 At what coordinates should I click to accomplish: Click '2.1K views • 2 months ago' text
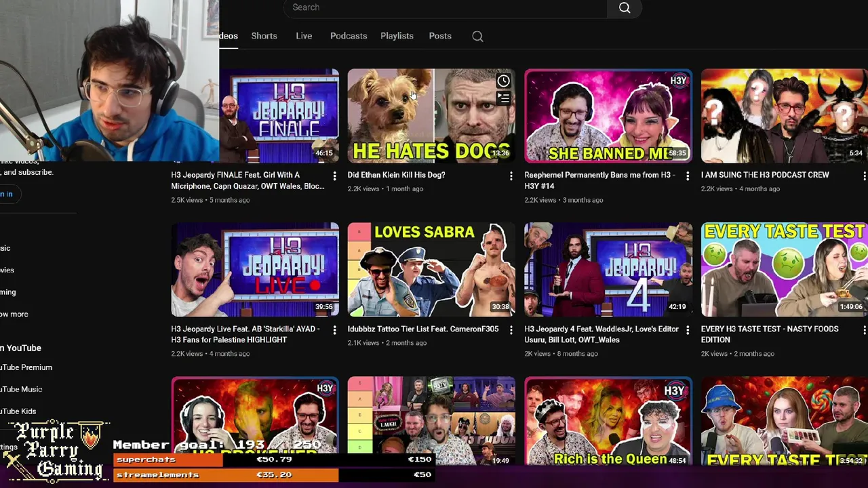tap(387, 343)
